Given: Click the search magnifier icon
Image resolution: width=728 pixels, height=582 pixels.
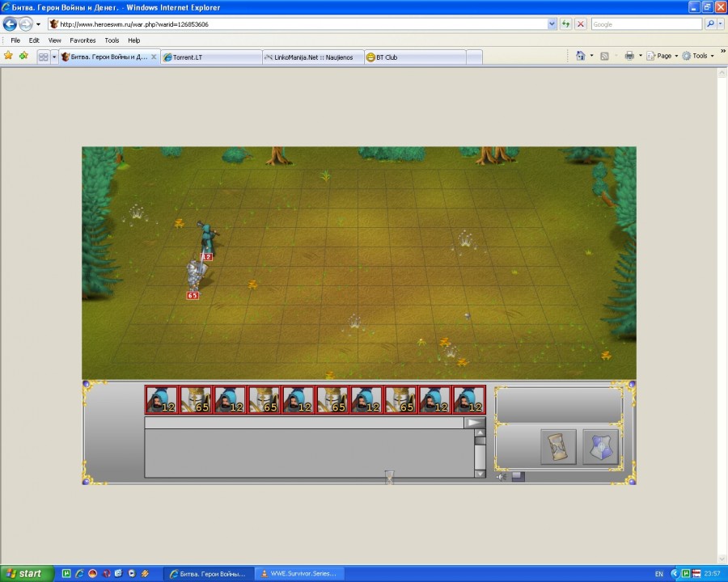Looking at the screenshot, I should pyautogui.click(x=710, y=24).
